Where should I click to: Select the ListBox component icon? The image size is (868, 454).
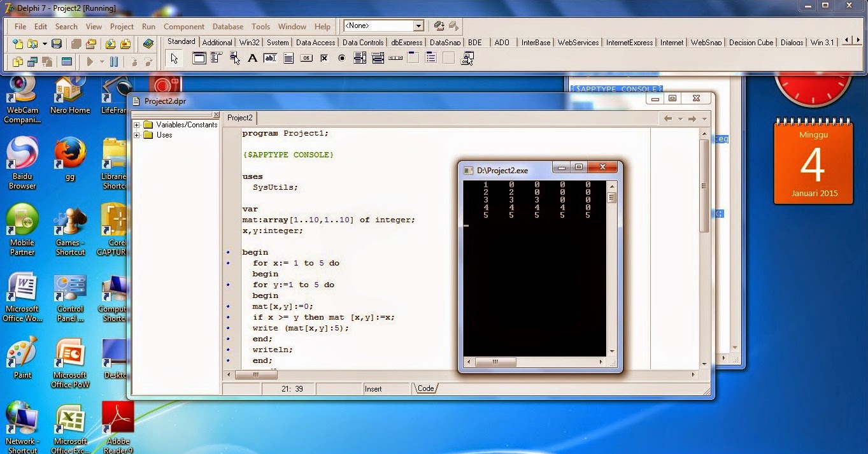coord(360,58)
